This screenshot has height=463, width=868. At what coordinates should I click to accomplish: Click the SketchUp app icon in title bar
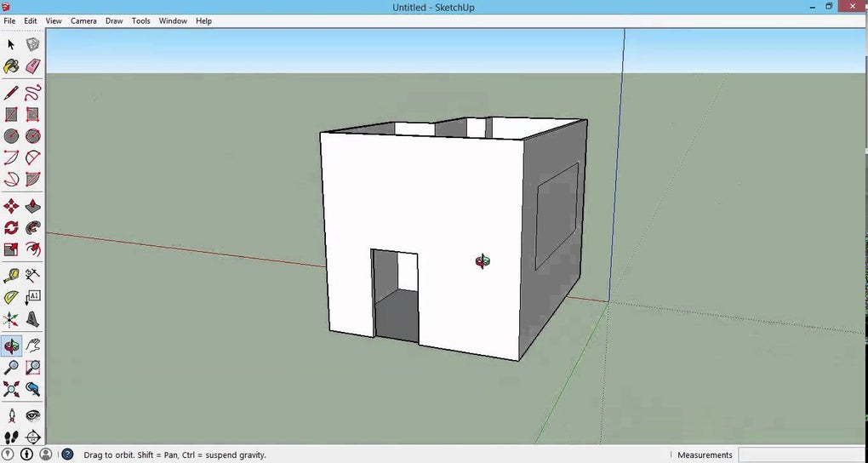pyautogui.click(x=7, y=7)
